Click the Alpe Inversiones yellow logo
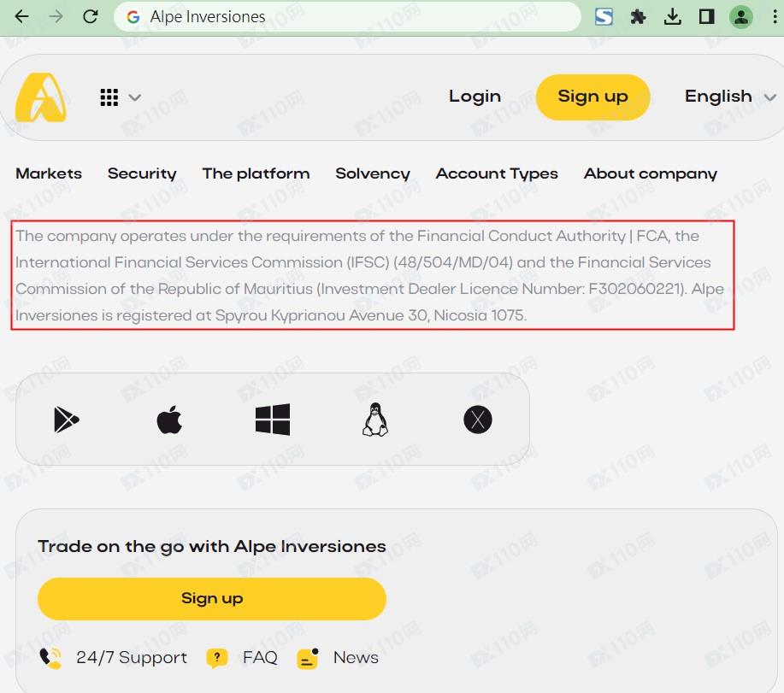The width and height of the screenshot is (784, 693). click(40, 97)
